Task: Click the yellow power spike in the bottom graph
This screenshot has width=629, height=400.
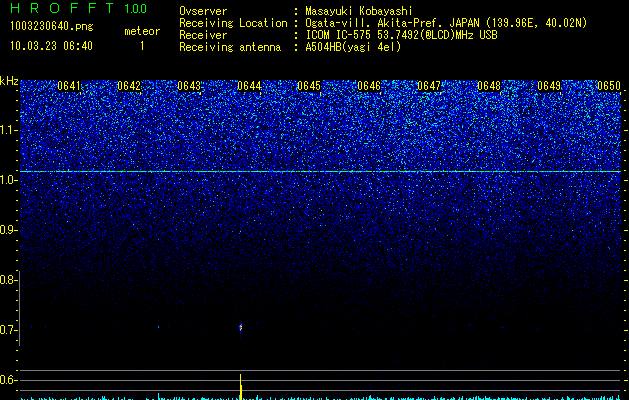Action: 241,386
